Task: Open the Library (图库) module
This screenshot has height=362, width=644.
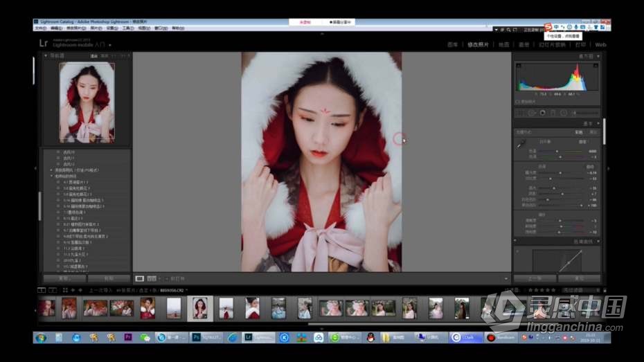Action: tap(452, 45)
